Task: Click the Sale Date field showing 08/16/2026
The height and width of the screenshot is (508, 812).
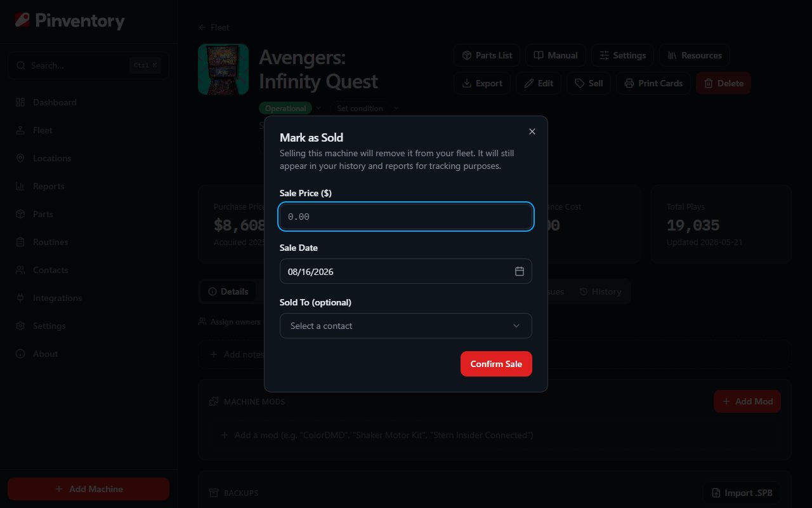Action: (x=406, y=271)
